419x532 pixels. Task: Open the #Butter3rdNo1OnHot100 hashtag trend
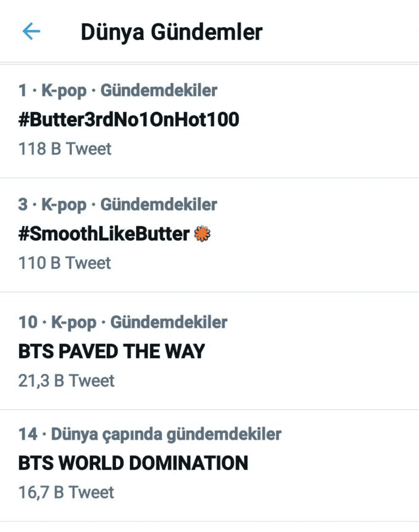pos(129,120)
